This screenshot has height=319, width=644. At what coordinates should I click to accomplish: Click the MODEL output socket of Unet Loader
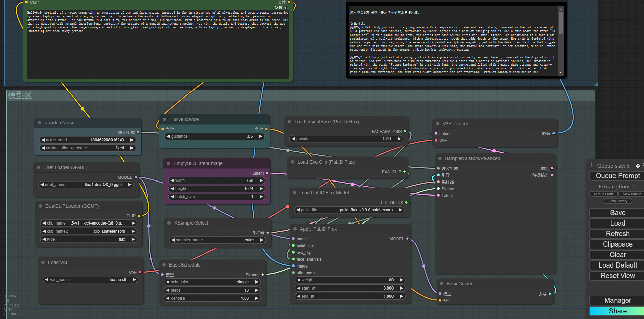pos(136,177)
